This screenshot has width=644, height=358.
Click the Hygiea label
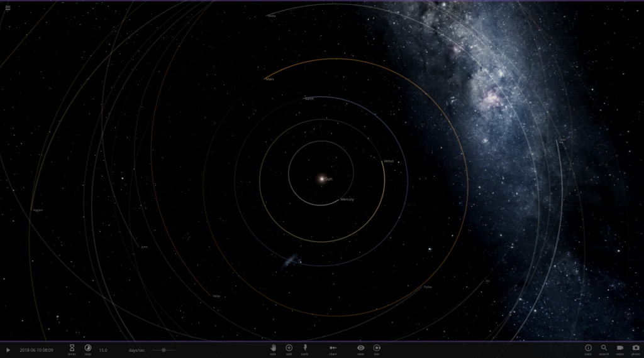click(38, 210)
